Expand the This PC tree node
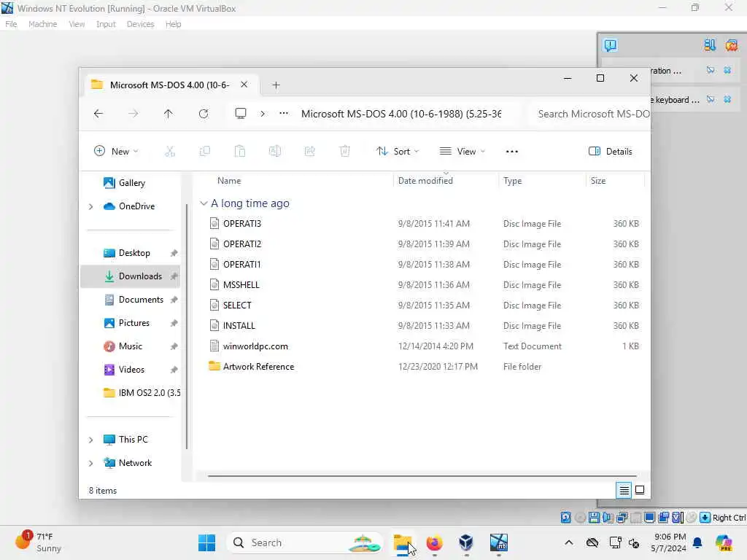This screenshot has width=747, height=560. (90, 440)
